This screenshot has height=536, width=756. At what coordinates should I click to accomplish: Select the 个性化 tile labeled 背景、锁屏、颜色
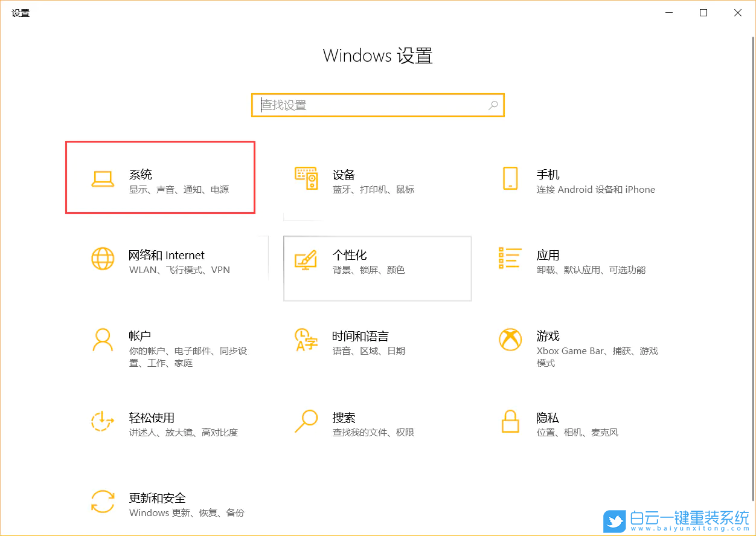tap(377, 268)
